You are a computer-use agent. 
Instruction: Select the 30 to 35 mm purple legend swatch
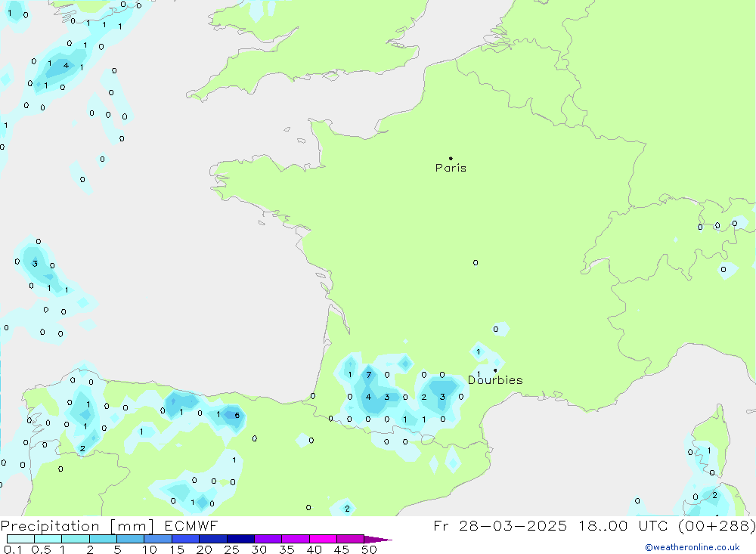[x=268, y=539]
